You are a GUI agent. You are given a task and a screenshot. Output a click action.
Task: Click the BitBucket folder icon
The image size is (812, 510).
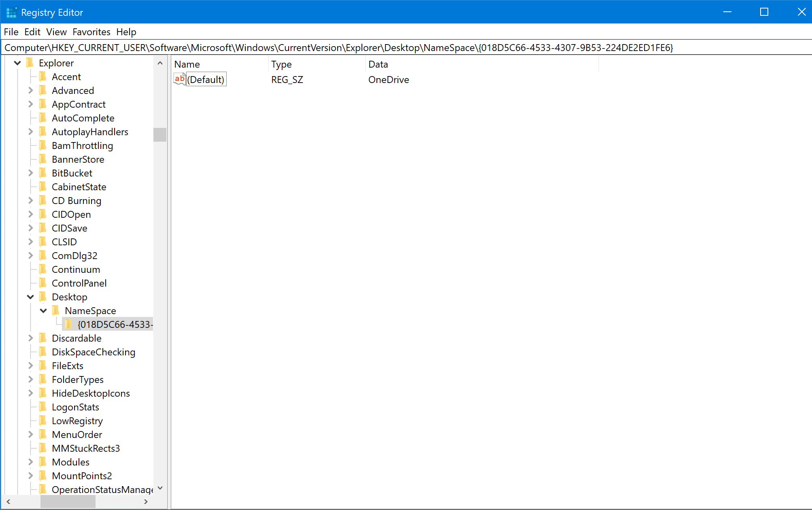(43, 173)
